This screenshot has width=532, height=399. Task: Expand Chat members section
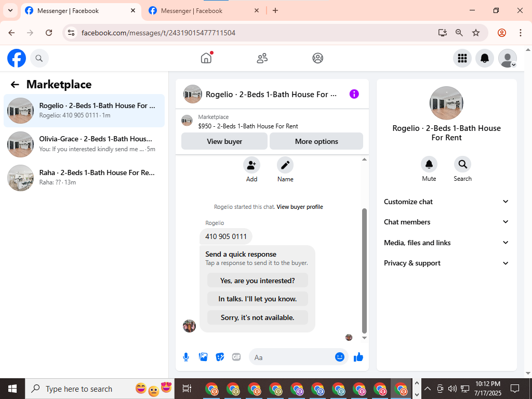pos(446,222)
